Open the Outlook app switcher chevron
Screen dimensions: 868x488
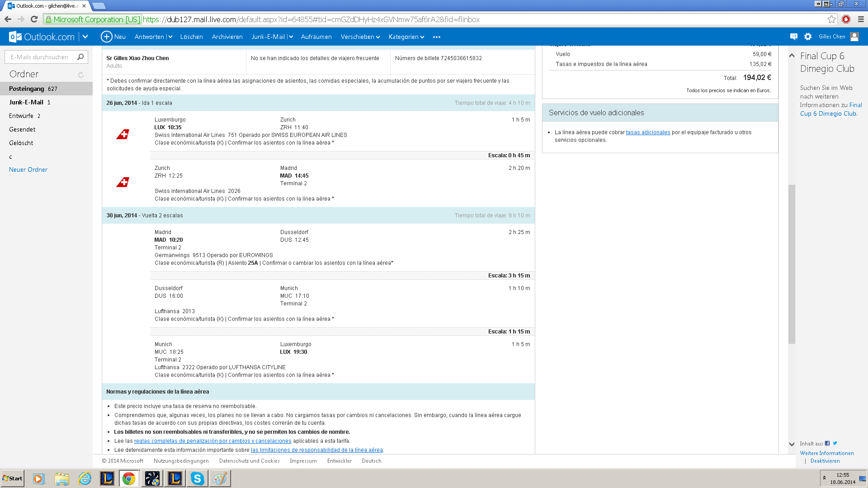click(85, 37)
